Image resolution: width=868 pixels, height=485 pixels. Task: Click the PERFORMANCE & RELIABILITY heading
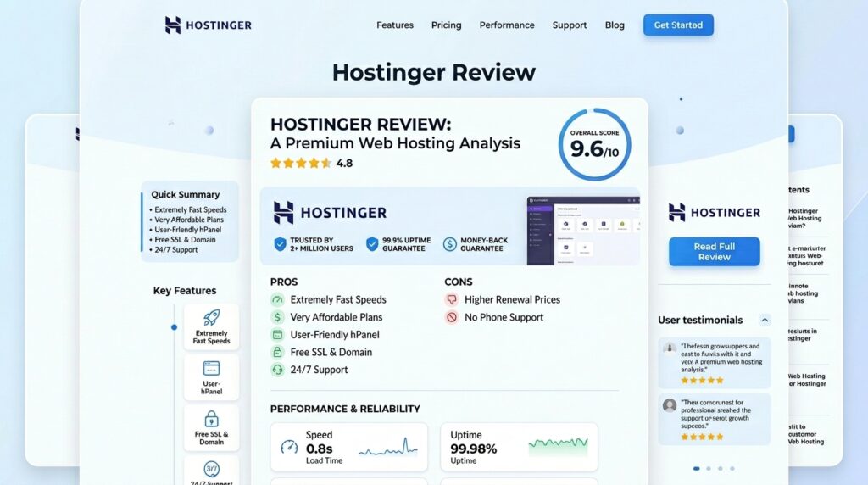tap(345, 409)
